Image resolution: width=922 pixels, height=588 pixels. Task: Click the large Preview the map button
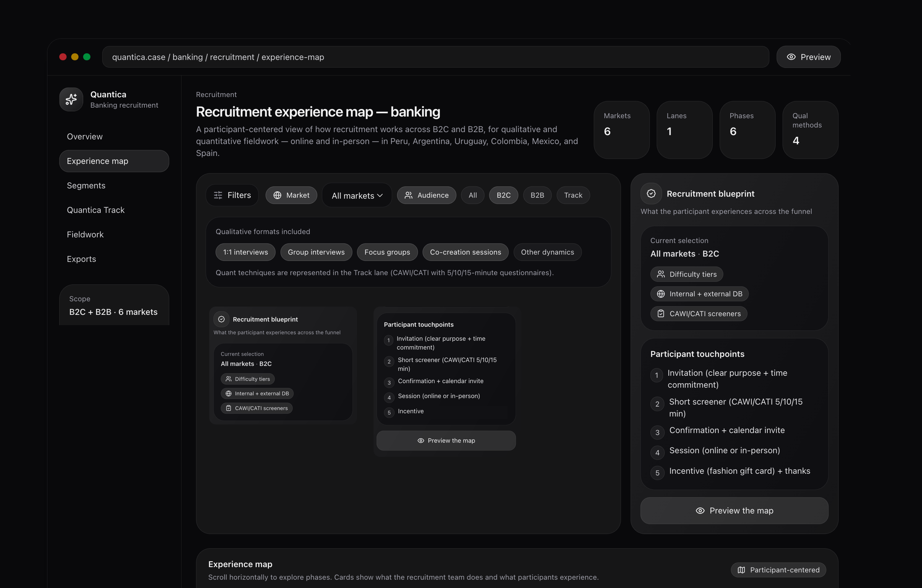point(734,511)
